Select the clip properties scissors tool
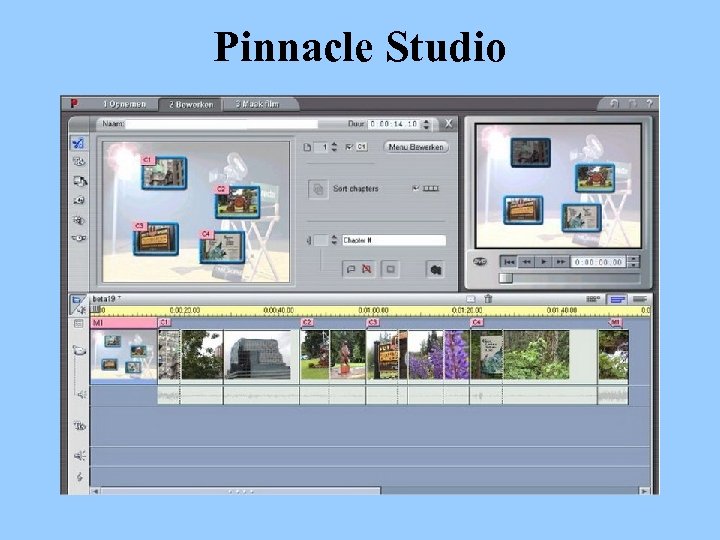 tap(79, 143)
